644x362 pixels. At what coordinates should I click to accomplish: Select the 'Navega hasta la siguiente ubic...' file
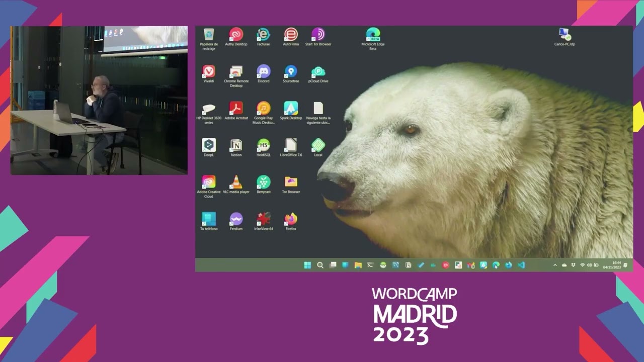coord(318,113)
